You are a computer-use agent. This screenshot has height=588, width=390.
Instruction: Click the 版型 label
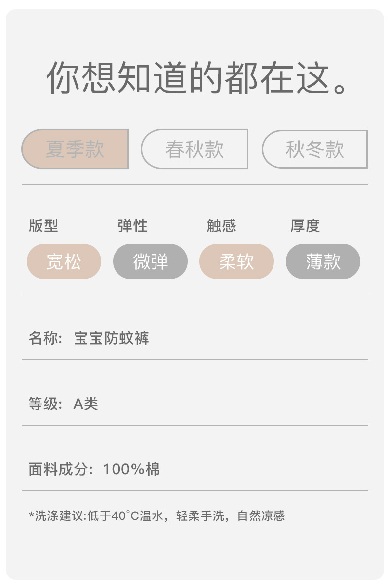click(x=43, y=226)
